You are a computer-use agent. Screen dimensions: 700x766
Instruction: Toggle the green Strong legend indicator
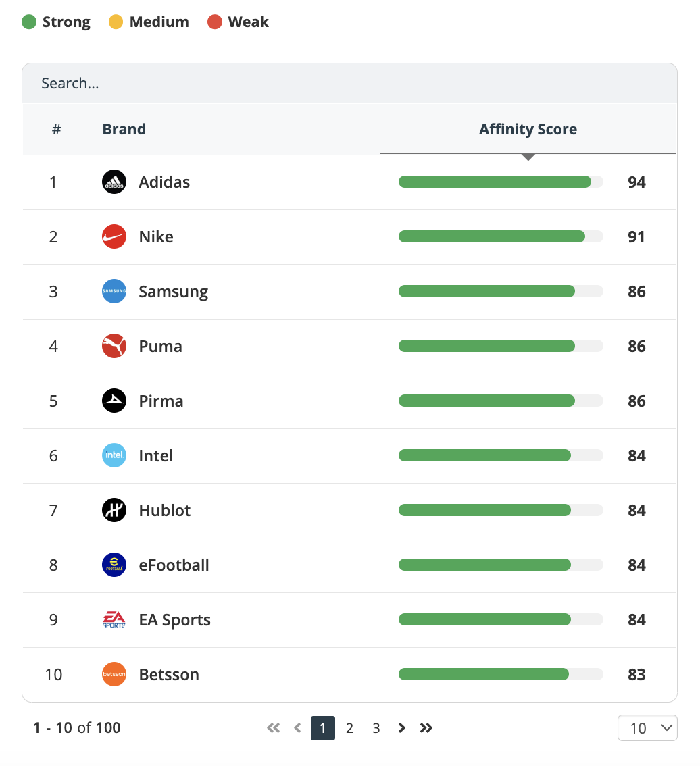[28, 22]
